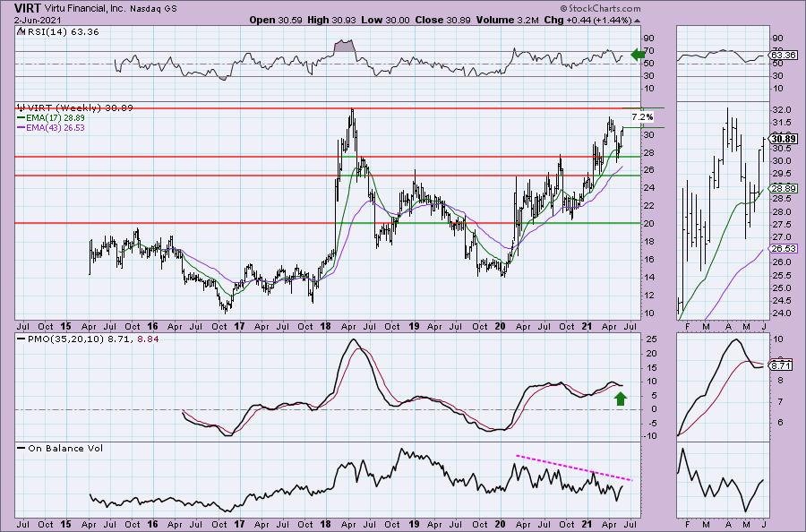Click the 31.5 axis label on right panel
806x532 pixels.
pos(781,123)
